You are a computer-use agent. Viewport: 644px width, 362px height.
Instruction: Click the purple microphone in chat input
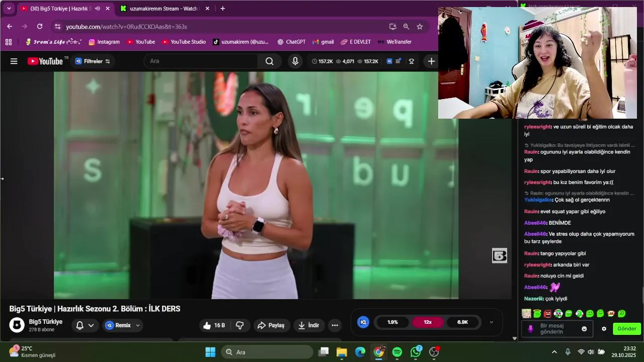530,329
